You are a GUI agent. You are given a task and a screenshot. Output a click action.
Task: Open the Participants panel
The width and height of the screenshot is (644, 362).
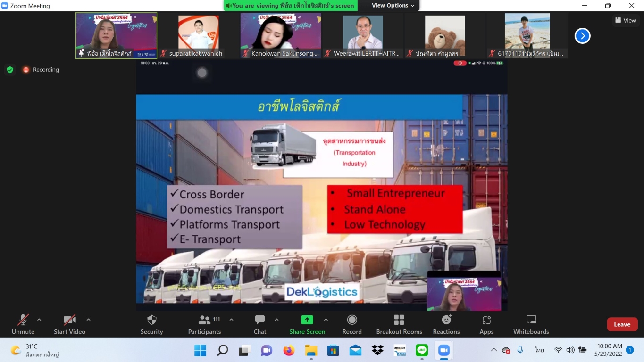(x=205, y=324)
